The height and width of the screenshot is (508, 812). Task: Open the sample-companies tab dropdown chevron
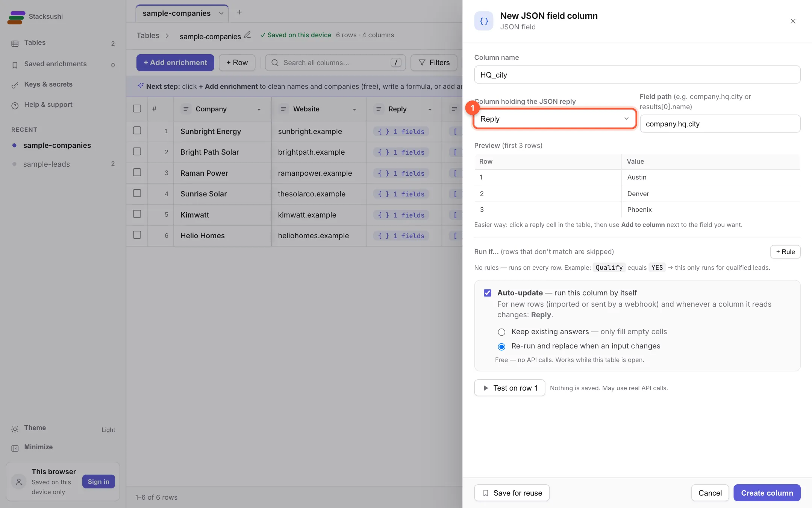[221, 14]
